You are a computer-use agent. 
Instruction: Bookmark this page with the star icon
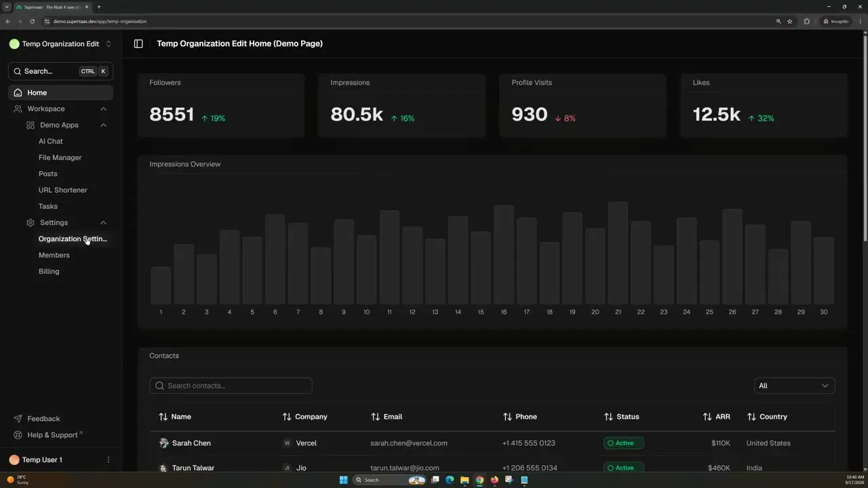coord(790,21)
